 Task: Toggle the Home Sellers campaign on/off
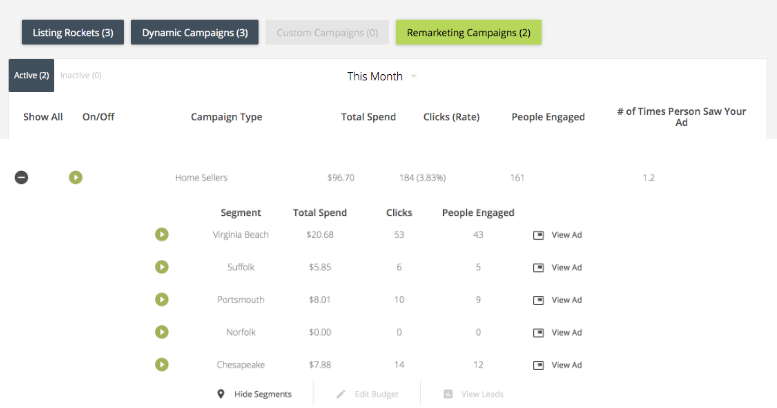(76, 177)
